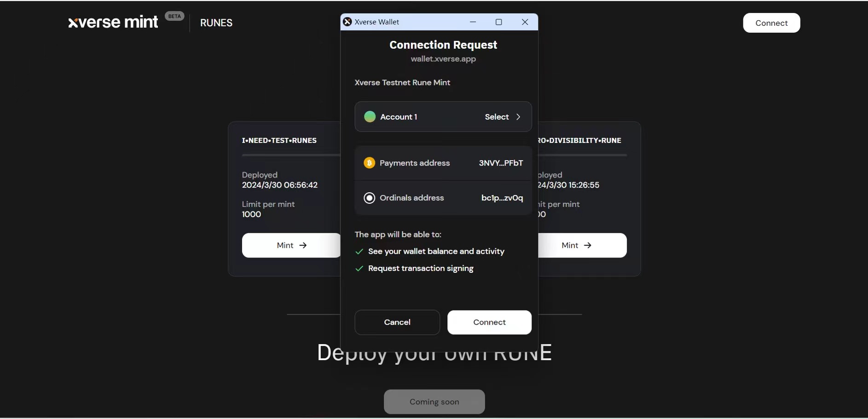Viewport: 868px width, 419px height.
Task: Click the Ordinals address circle icon
Action: coord(369,198)
